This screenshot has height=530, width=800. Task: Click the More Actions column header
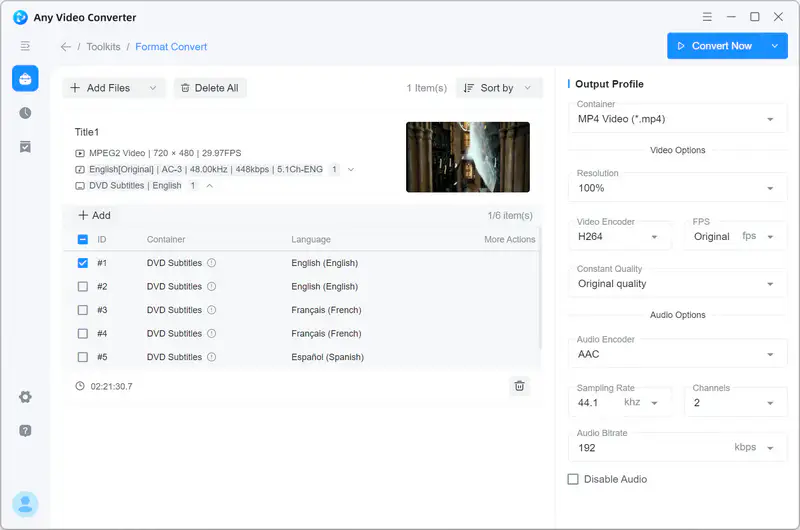510,239
